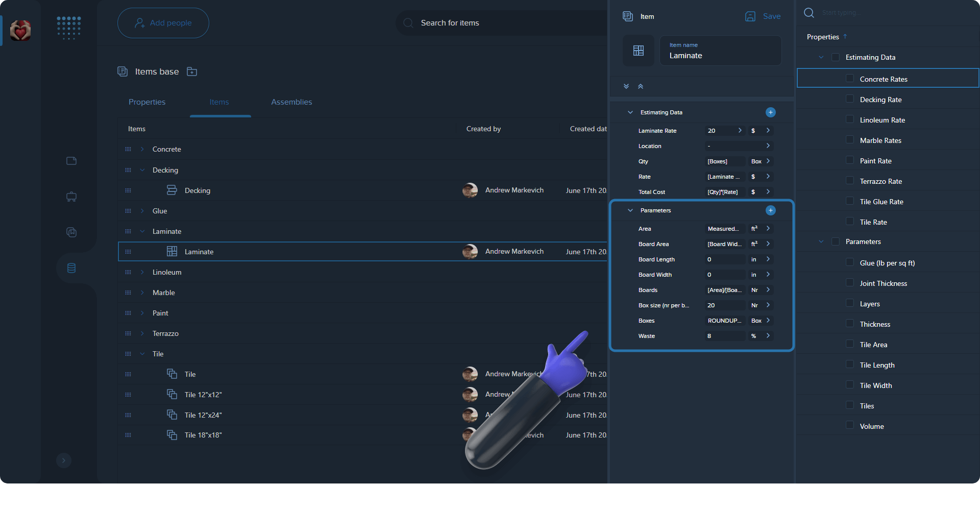Collapse the Tile folder

[x=142, y=354]
